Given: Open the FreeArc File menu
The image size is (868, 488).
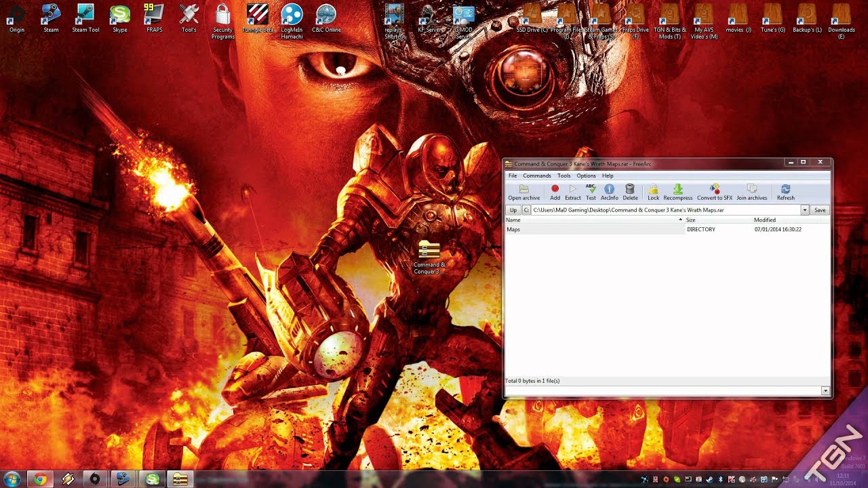Looking at the screenshot, I should point(513,176).
